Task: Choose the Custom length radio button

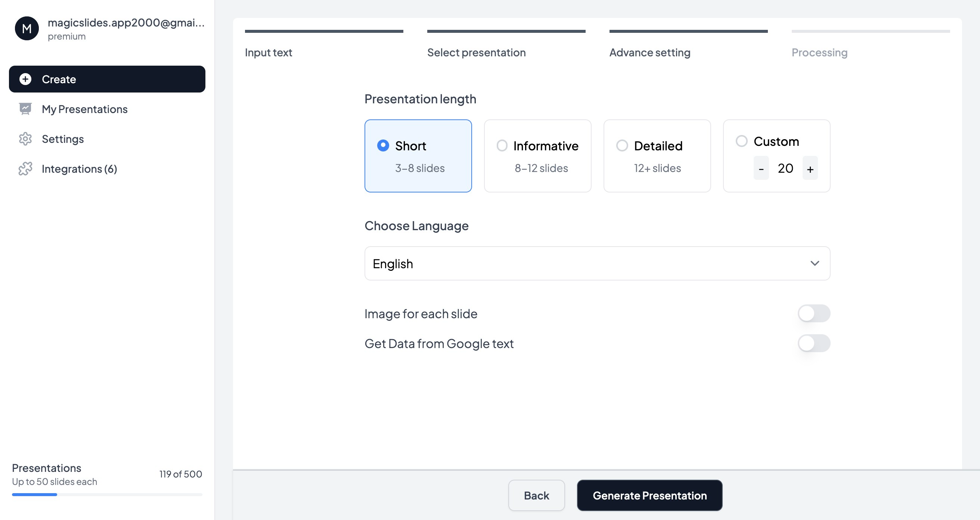Action: 741,141
